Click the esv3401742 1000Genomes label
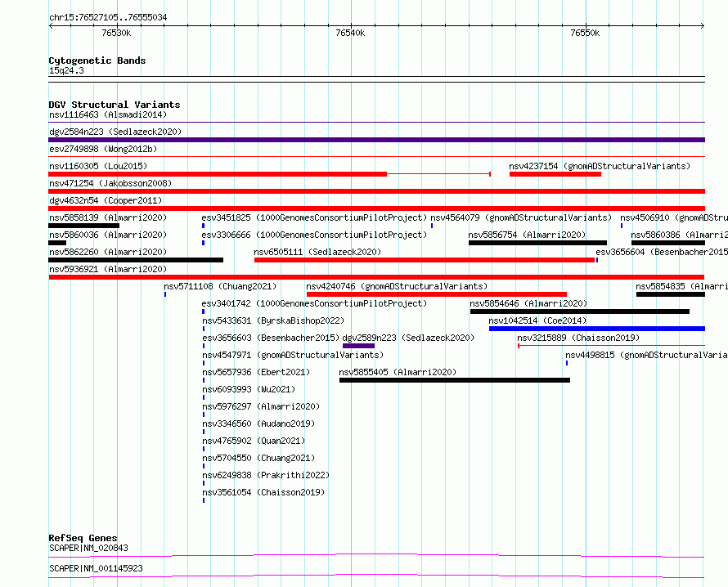Image resolution: width=728 pixels, height=587 pixels. tap(314, 303)
